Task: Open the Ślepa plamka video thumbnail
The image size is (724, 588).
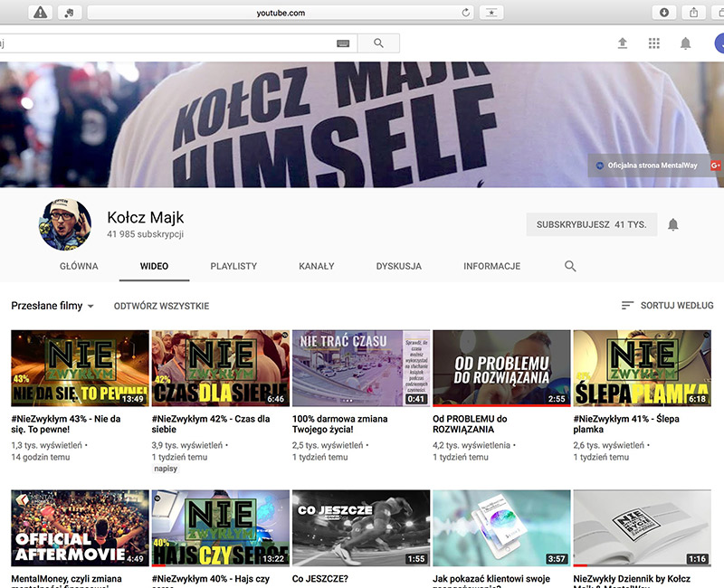Action: pyautogui.click(x=643, y=368)
